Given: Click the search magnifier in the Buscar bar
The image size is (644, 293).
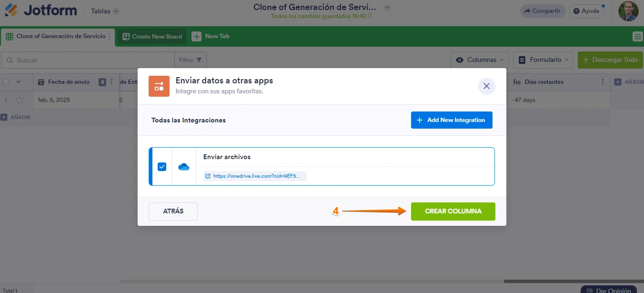Looking at the screenshot, I should pyautogui.click(x=10, y=60).
